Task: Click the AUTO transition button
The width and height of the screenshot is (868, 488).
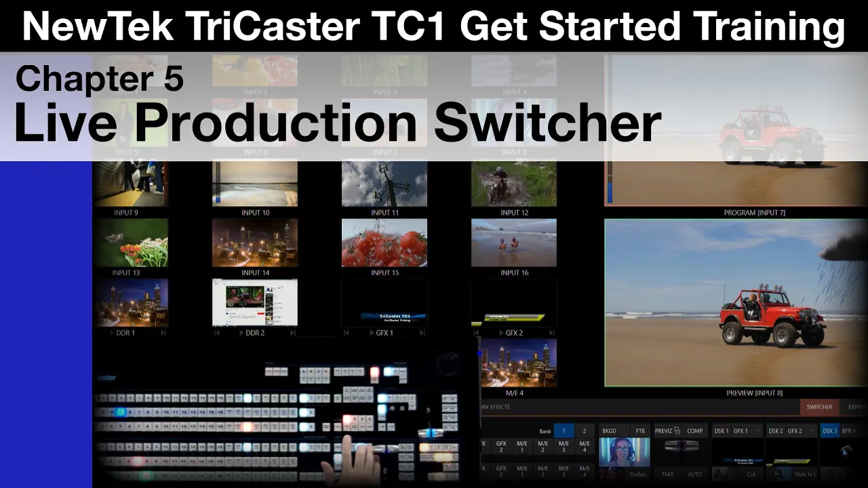Action: click(694, 474)
